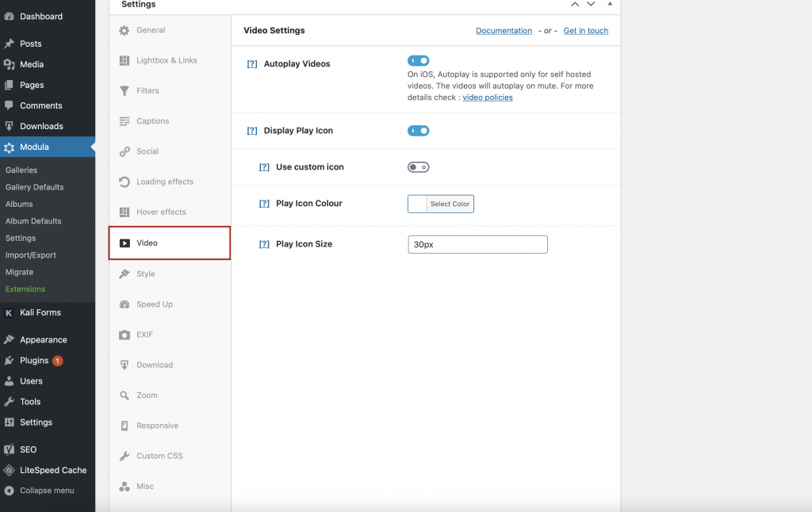
Task: Click the Dashboard gauge icon
Action: (x=9, y=17)
